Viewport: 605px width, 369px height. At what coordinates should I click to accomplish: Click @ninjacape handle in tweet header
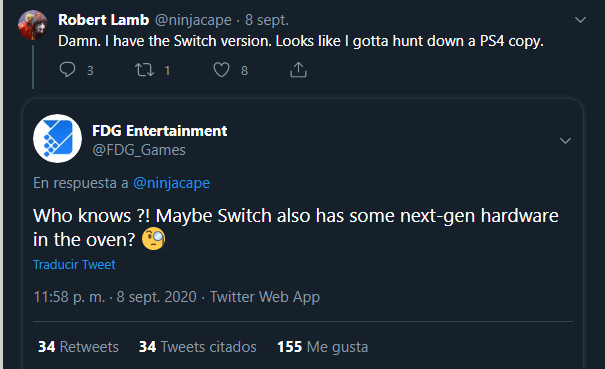point(193,20)
